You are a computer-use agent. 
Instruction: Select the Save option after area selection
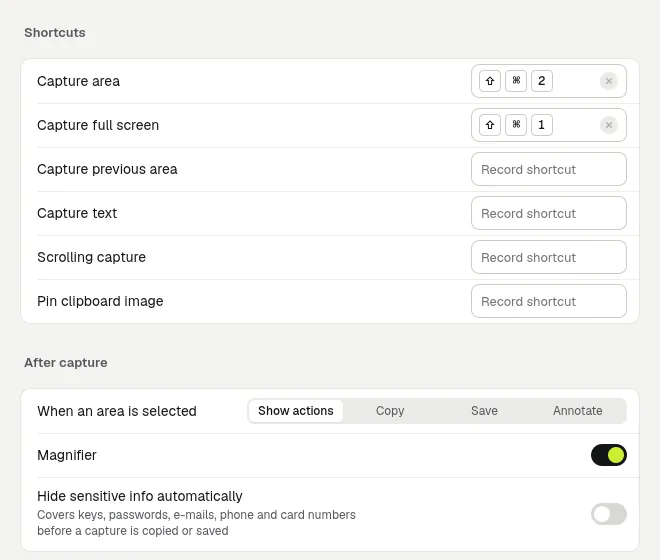click(x=484, y=411)
